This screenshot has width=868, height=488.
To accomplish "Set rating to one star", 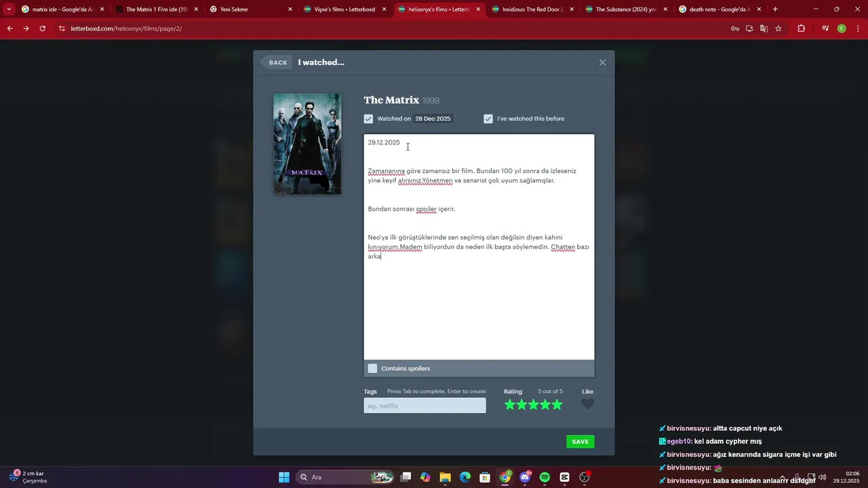I will 510,405.
